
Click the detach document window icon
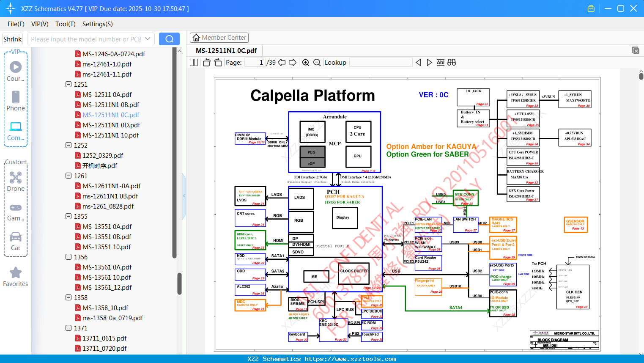[636, 50]
